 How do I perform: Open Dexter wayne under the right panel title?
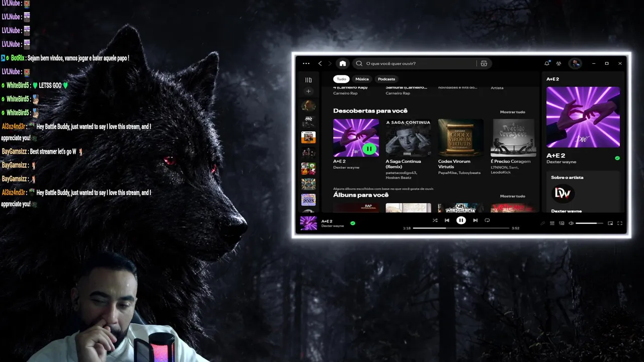[x=561, y=162]
